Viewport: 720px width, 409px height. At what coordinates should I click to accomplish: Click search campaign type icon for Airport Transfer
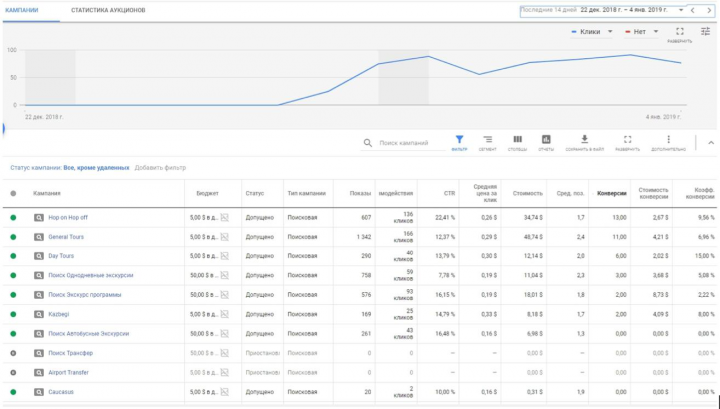(x=39, y=373)
